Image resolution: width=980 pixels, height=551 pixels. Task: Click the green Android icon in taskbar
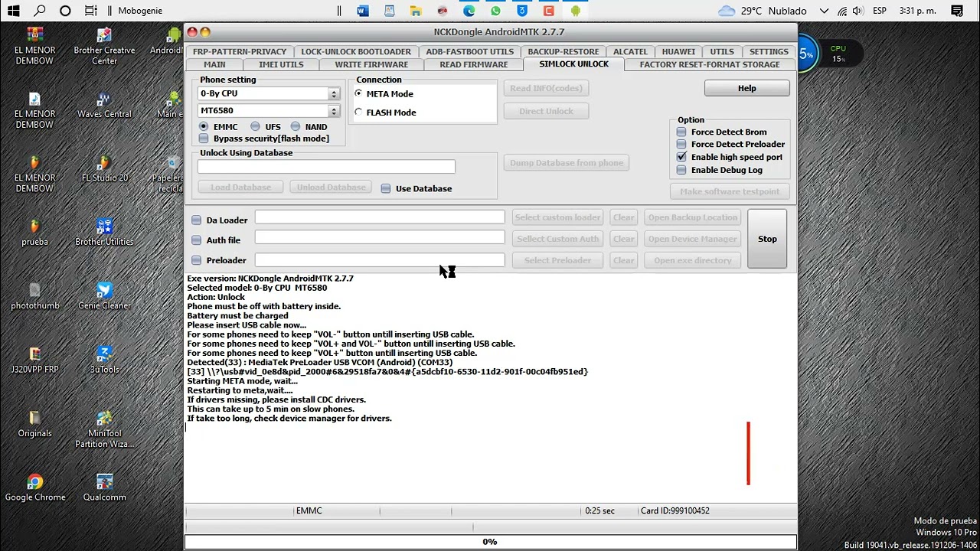click(575, 11)
